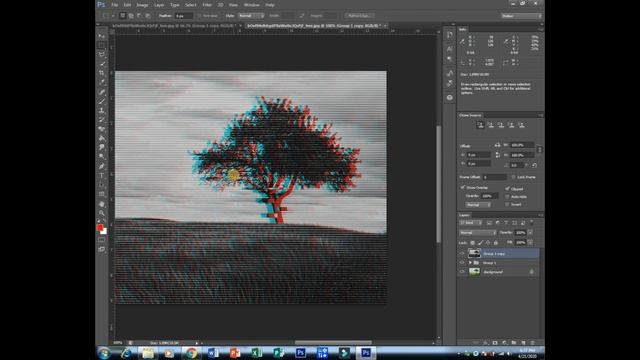The height and width of the screenshot is (360, 640).
Task: Open layer Fill slider dropdown
Action: 530,242
